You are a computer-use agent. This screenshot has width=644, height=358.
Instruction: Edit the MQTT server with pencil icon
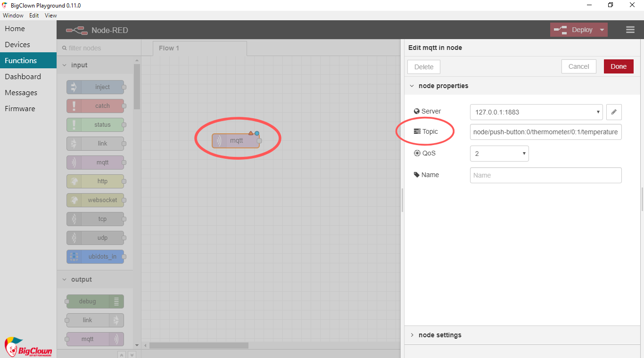614,112
